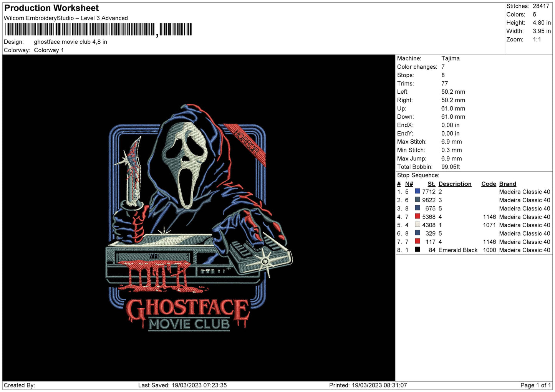Screen dimensions: 555x392
Task: Click the Zoom value 1:1
Action: (x=537, y=40)
